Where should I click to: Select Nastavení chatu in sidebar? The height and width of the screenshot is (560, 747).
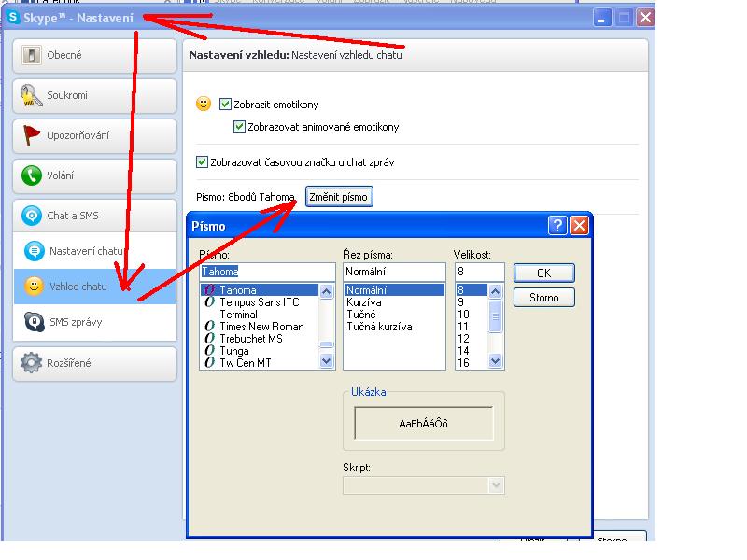94,251
